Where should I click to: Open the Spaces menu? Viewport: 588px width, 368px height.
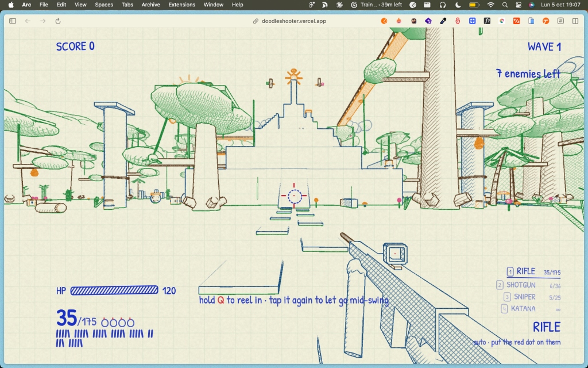[104, 5]
